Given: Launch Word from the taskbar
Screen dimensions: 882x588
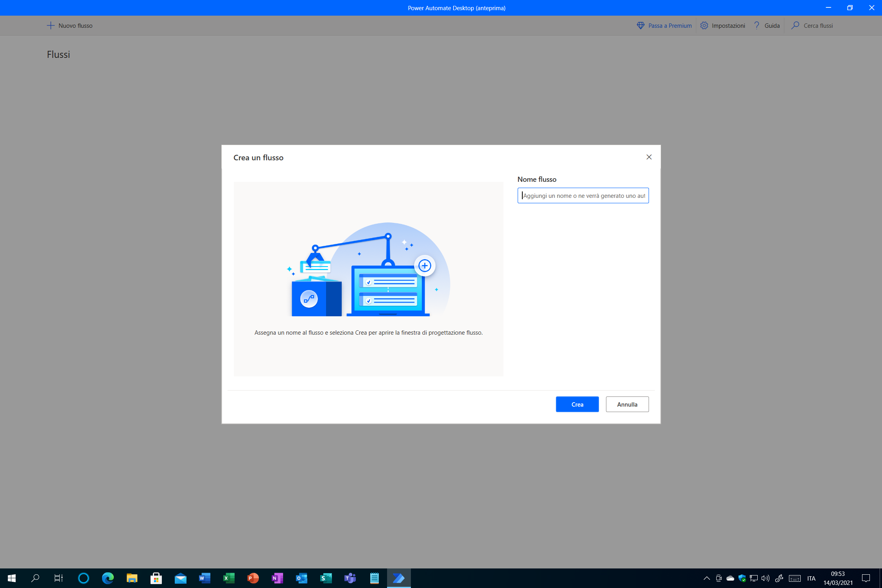Looking at the screenshot, I should click(x=205, y=578).
